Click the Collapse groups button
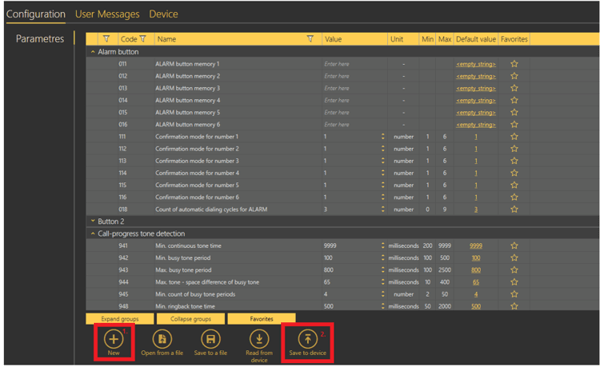600x367 pixels. pos(191,319)
